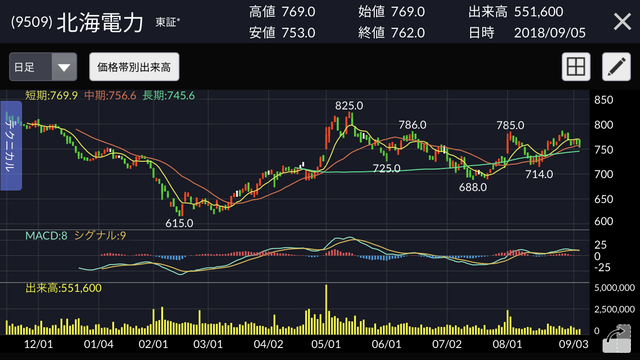
Task: Select the 688.0 low price label
Action: 473,187
